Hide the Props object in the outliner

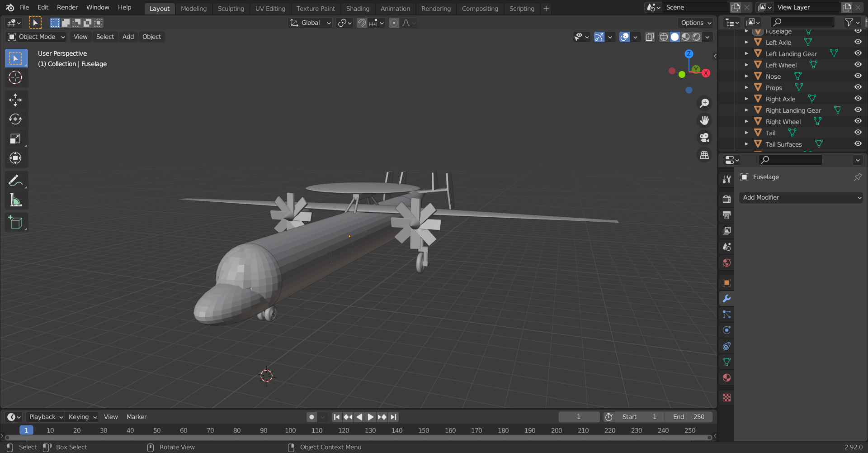click(858, 87)
